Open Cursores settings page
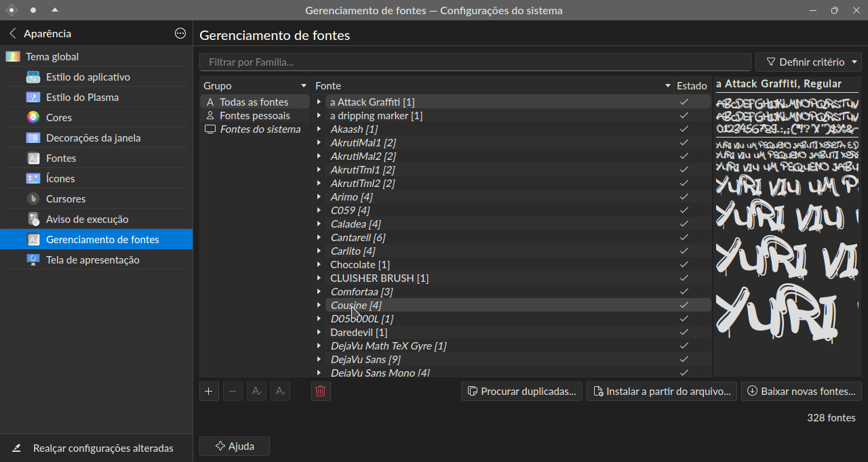This screenshot has width=868, height=462. (96, 199)
